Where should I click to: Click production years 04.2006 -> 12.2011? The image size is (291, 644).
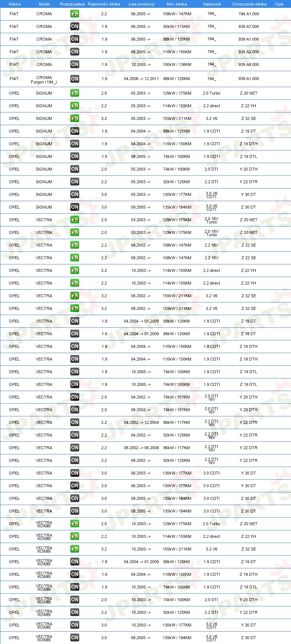[141, 79]
